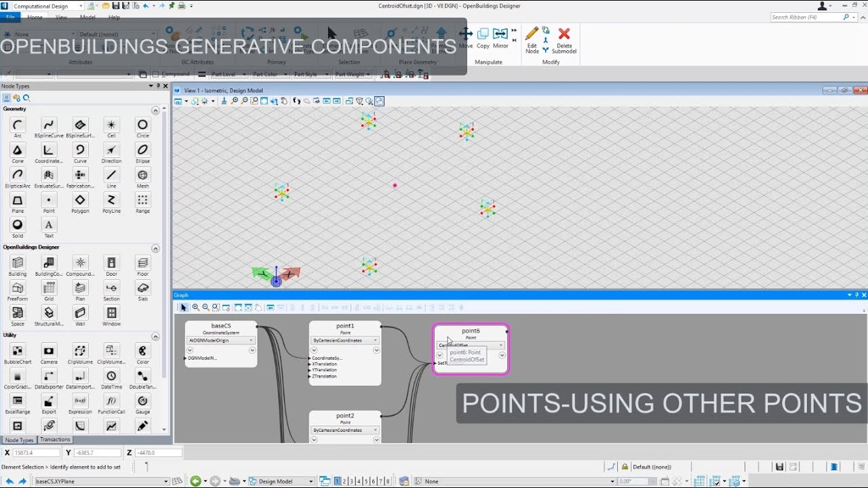The width and height of the screenshot is (868, 488).
Task: Toggle view 8 button
Action: point(388,481)
